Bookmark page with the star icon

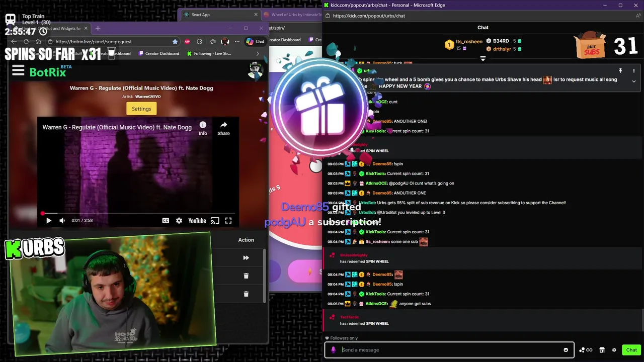175,42
